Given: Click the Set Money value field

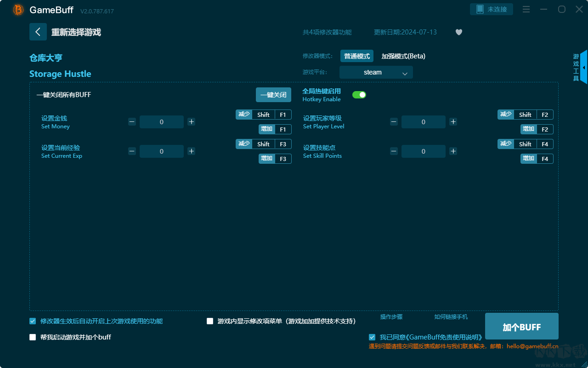Looking at the screenshot, I should 162,122.
